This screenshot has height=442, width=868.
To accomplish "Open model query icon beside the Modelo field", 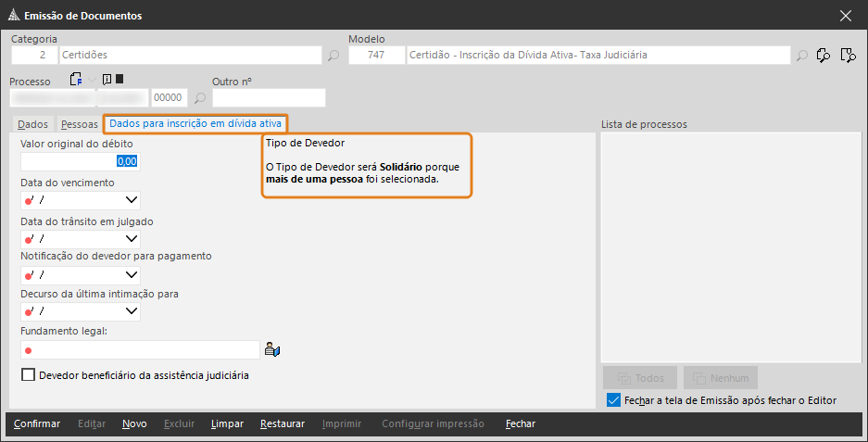I will [x=824, y=56].
